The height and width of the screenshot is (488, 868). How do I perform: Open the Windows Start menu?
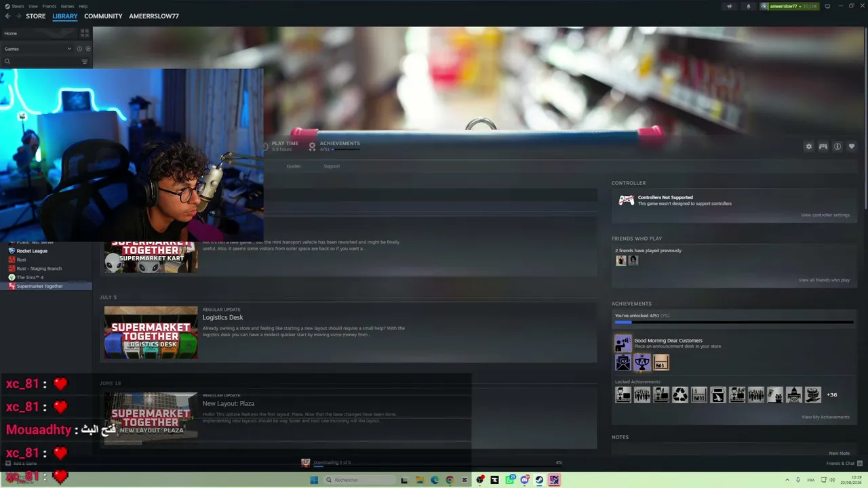click(314, 480)
